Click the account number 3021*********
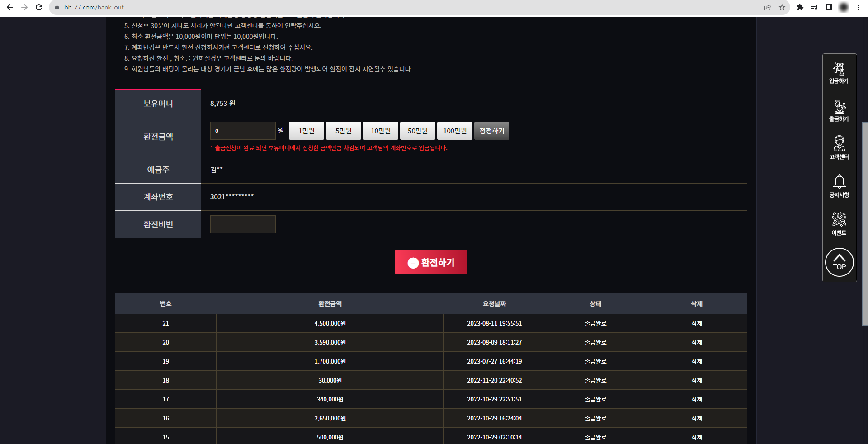This screenshot has width=868, height=444. click(x=232, y=197)
